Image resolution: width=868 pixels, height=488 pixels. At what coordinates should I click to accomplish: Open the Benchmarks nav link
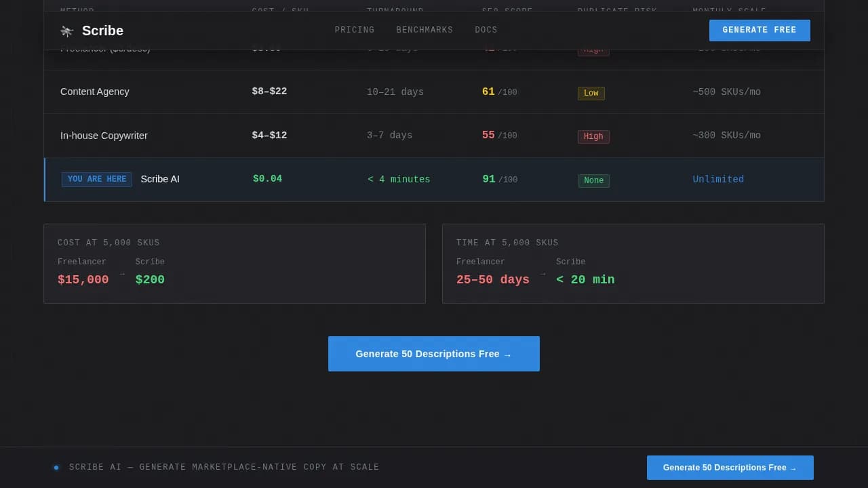425,30
